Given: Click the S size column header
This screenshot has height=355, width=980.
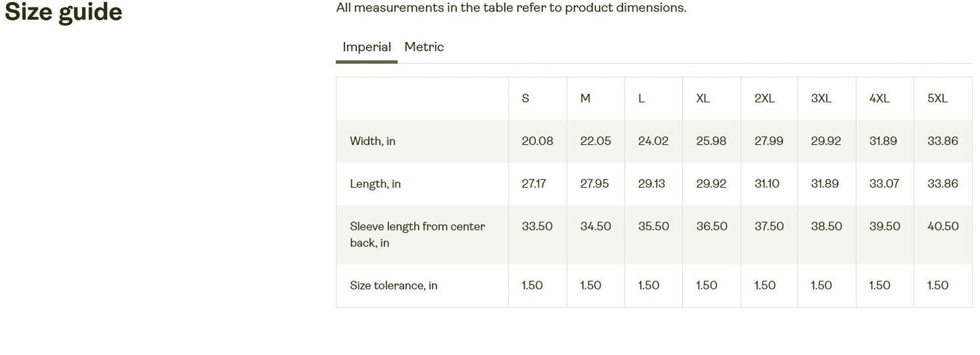Looking at the screenshot, I should (x=526, y=98).
